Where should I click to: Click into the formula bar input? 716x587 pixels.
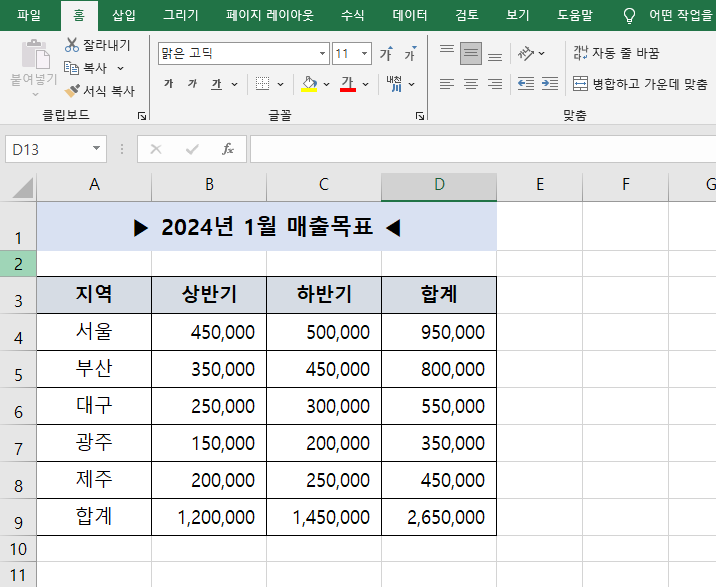(x=483, y=149)
